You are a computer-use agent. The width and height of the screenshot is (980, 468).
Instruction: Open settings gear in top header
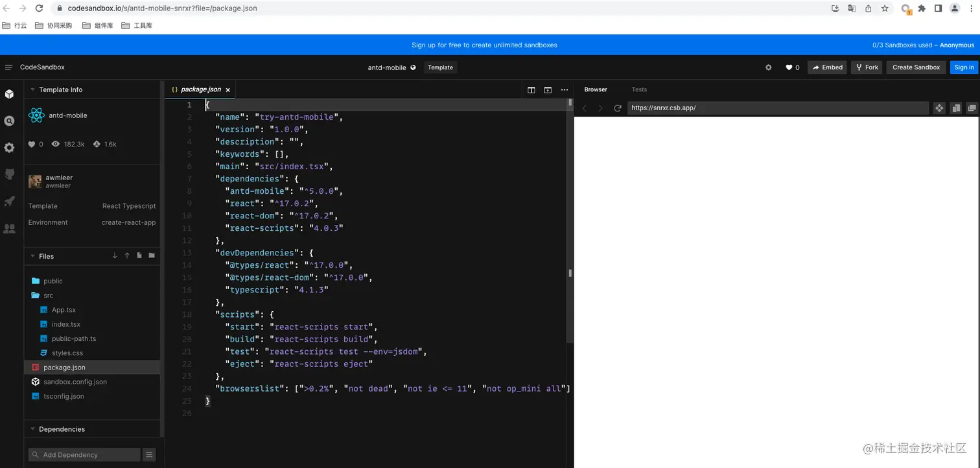coord(769,67)
